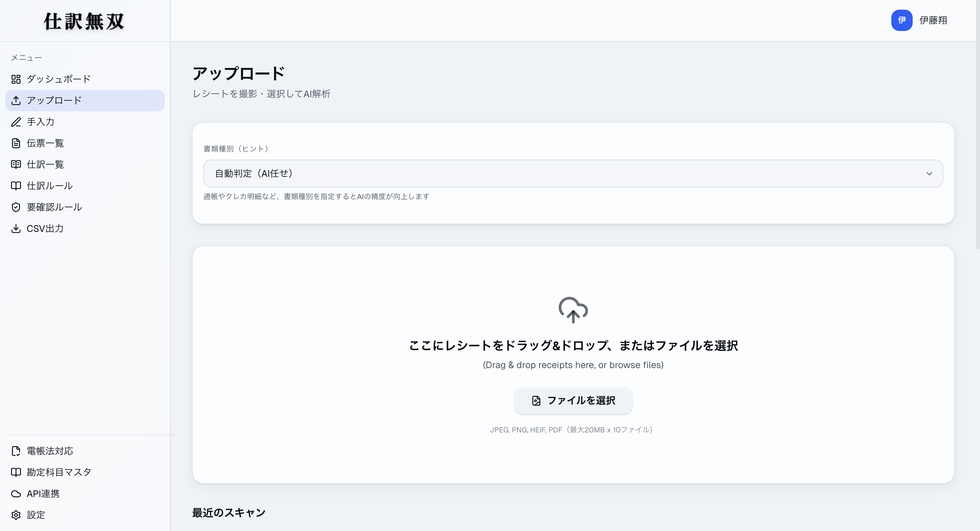Click the gear icon beside 設定
Screen dimensions: 980x531
click(16, 515)
